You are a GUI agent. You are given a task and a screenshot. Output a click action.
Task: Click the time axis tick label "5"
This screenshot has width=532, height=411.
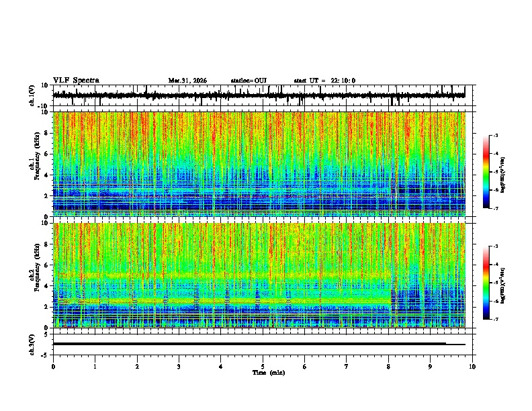pos(263,367)
